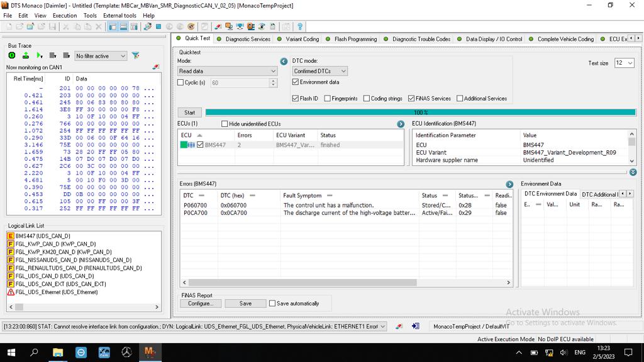This screenshot has width=644, height=362.
Task: Click the green play trace icon
Action: pyautogui.click(x=40, y=55)
